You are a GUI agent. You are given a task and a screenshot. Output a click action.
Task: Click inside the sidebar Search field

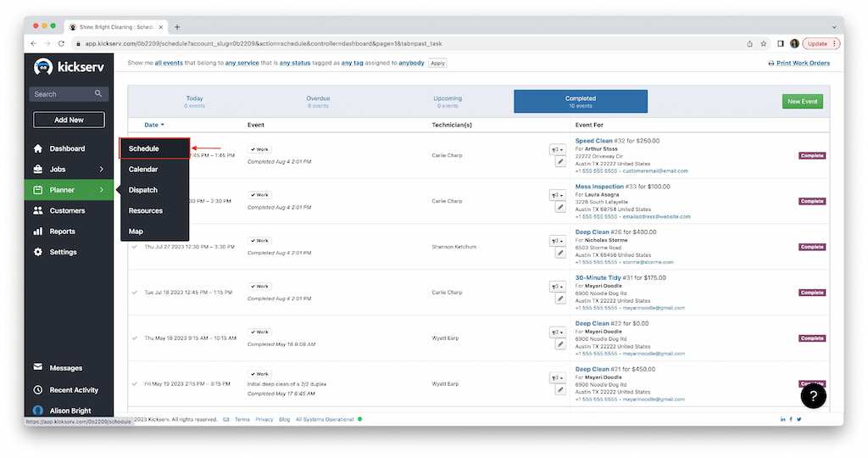tap(69, 94)
